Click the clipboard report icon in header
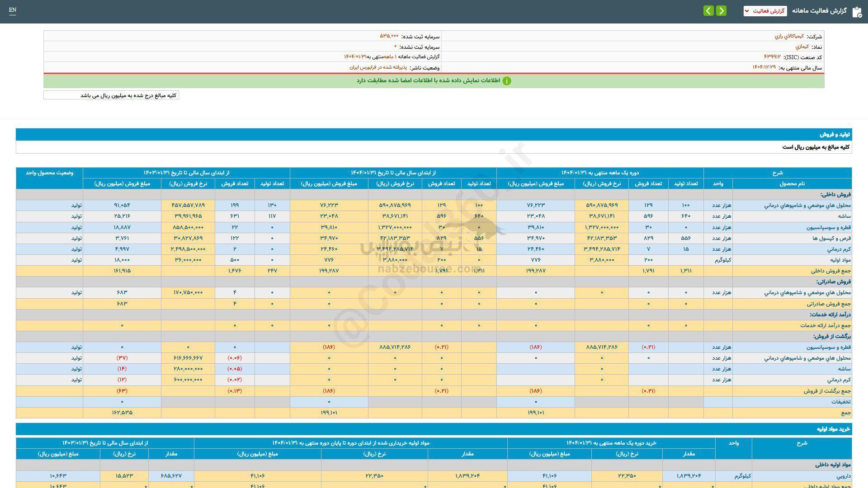 (x=857, y=12)
